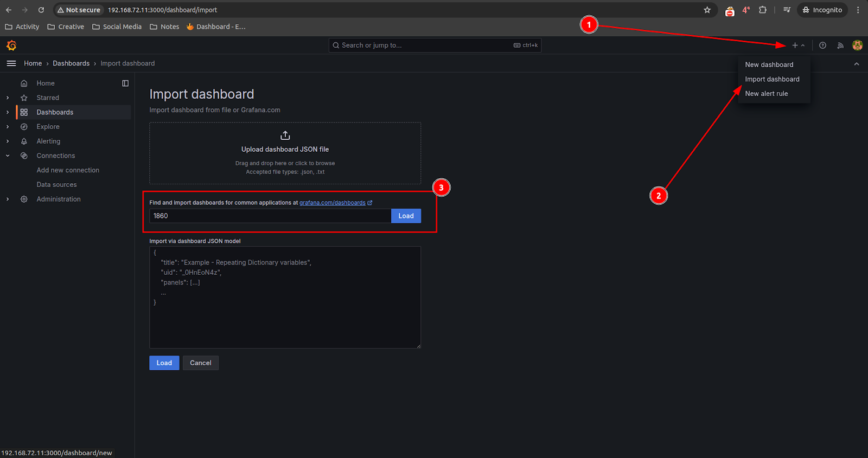Image resolution: width=868 pixels, height=458 pixels.
Task: Collapse the top bar with the chevron-up
Action: pos(857,64)
